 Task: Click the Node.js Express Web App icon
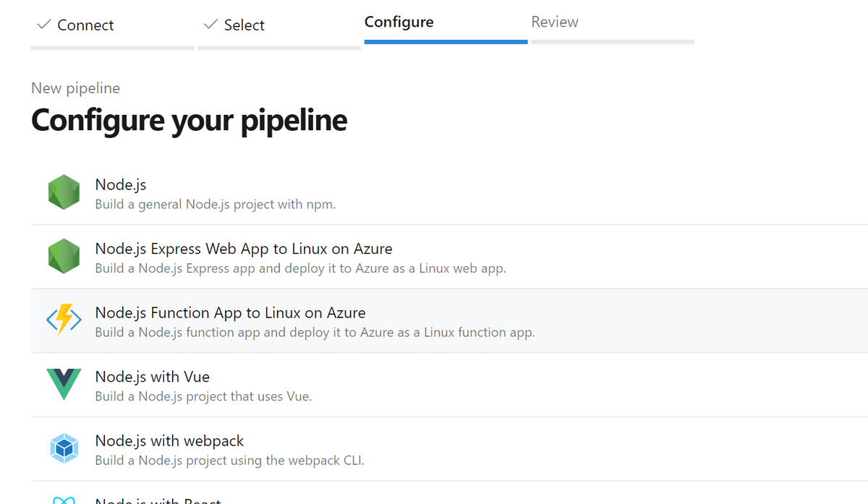tap(64, 257)
